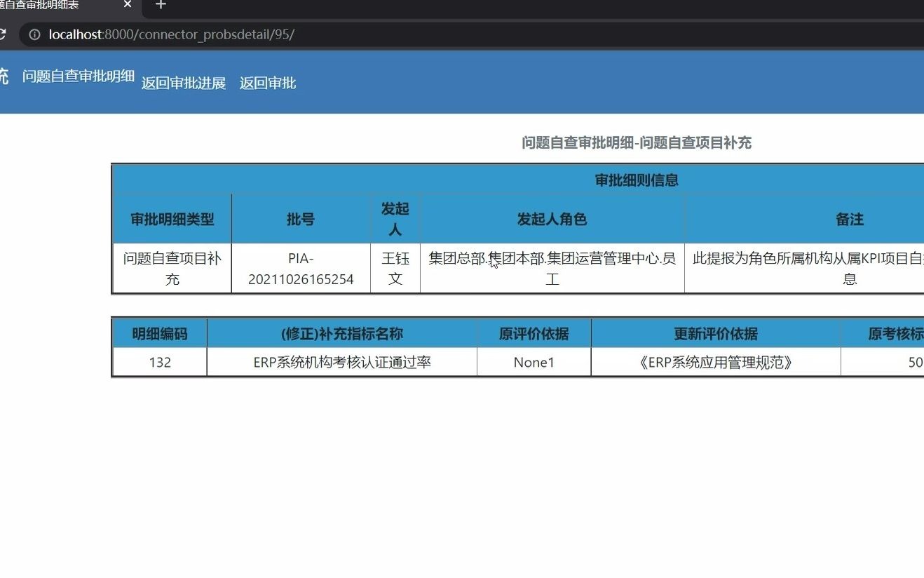Select initiator name 王钰文
This screenshot has width=924, height=578.
pyautogui.click(x=395, y=269)
